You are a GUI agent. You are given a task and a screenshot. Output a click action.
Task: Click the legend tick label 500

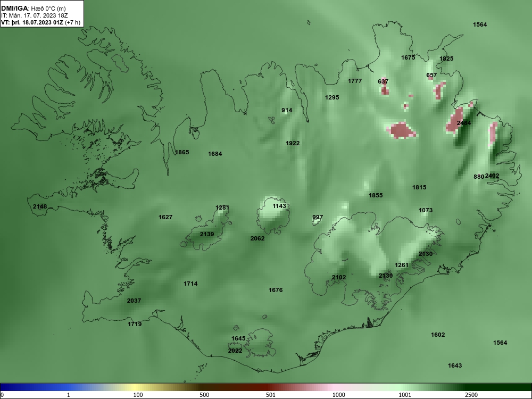(205, 395)
